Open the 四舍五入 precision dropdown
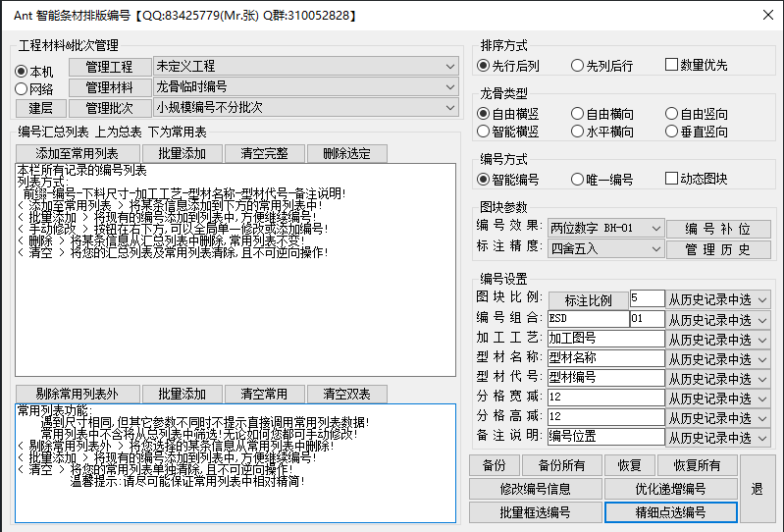The width and height of the screenshot is (784, 532). pos(605,249)
